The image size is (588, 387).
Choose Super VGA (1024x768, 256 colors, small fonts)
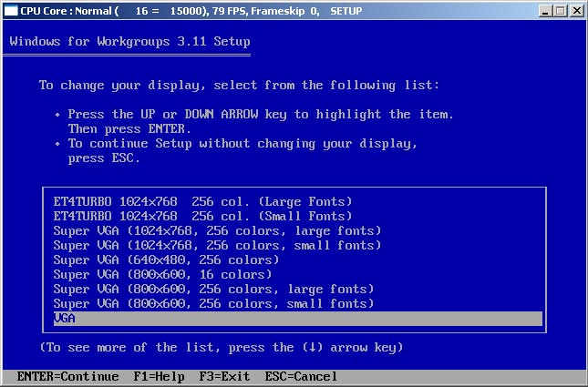pyautogui.click(x=217, y=245)
